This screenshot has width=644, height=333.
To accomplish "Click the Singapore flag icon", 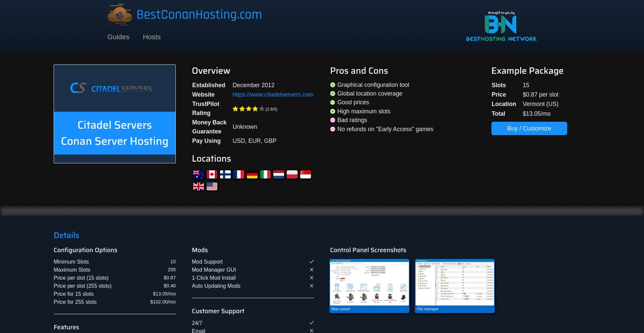I will [305, 175].
